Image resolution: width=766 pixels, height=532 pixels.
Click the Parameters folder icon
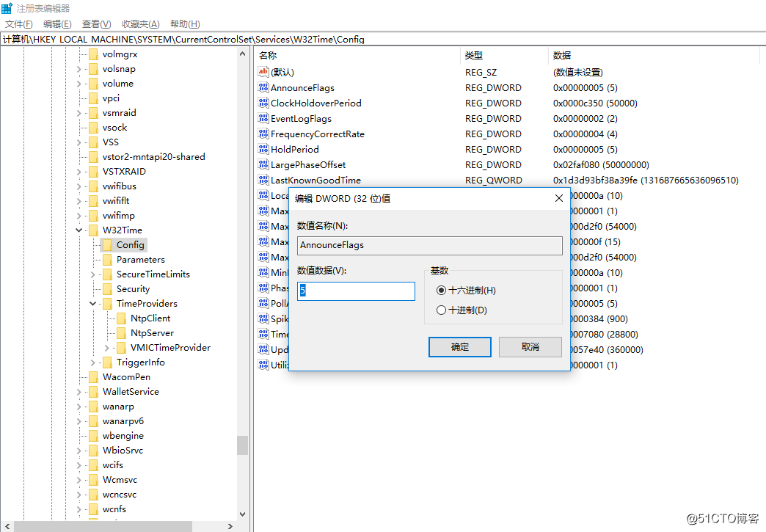[x=107, y=260]
